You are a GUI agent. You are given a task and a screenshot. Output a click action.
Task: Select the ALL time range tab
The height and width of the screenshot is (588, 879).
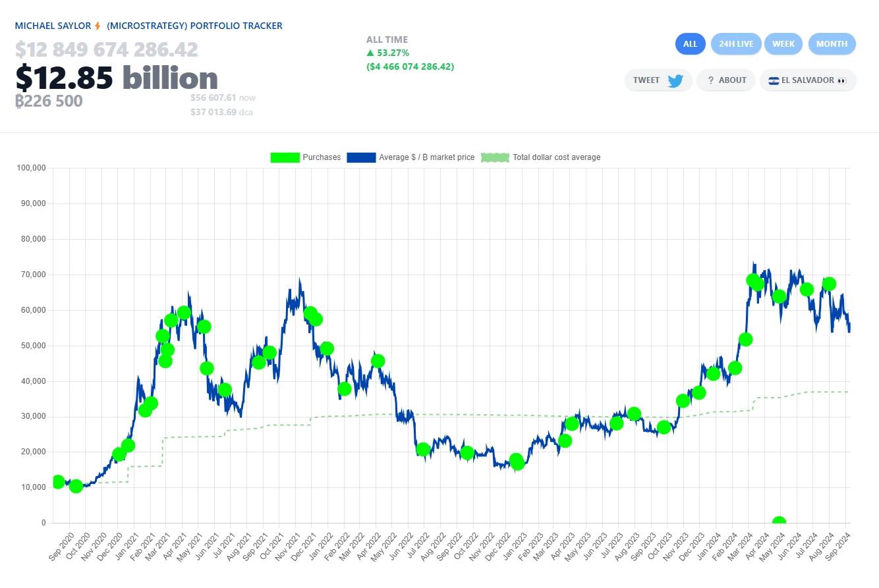tap(690, 44)
